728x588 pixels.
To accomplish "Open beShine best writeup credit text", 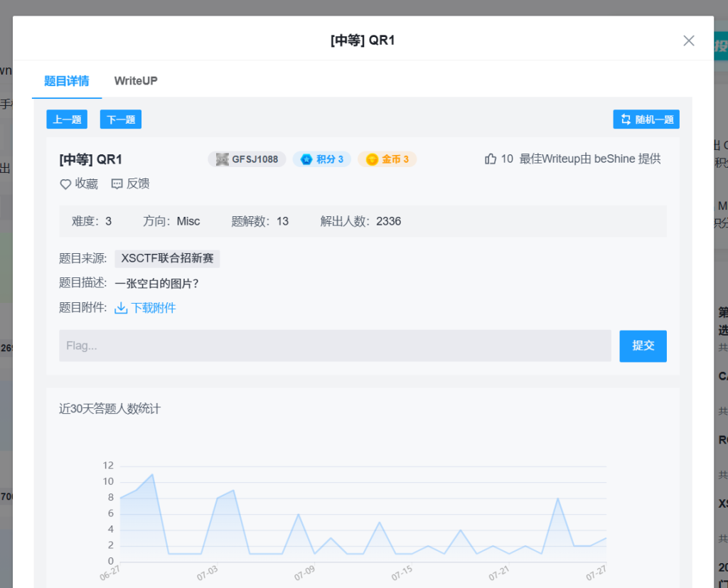I will (x=590, y=159).
